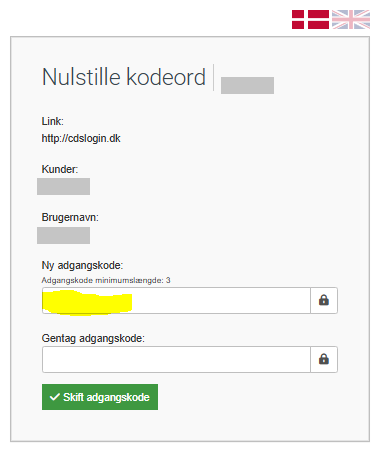This screenshot has width=380, height=452.
Task: Click the Adgangskode minimumslængde hint text
Action: 106,280
